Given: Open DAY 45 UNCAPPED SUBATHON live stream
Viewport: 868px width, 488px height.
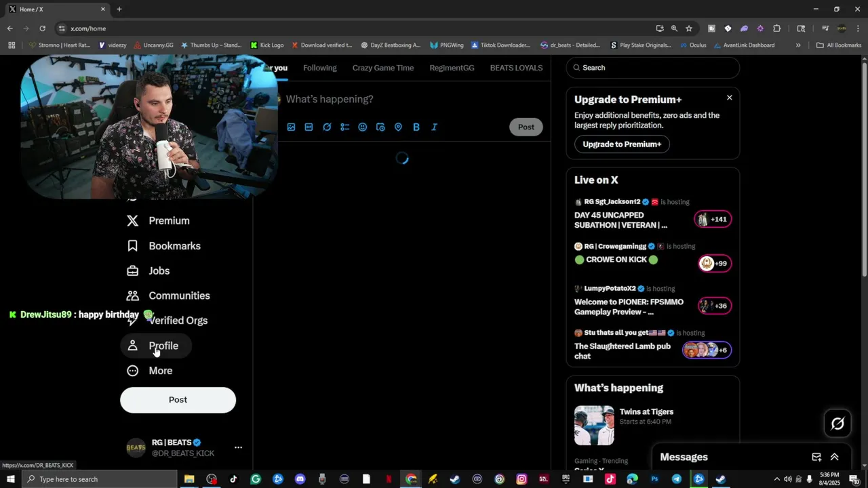Looking at the screenshot, I should tap(620, 220).
